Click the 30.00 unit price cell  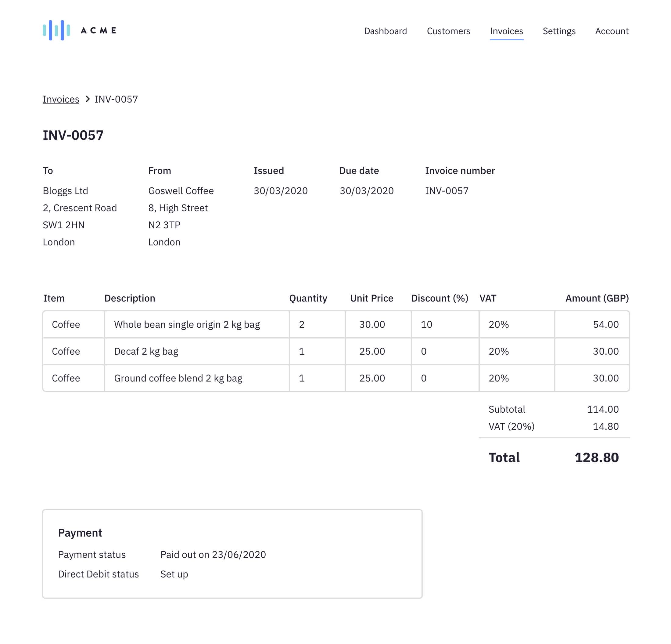point(372,324)
